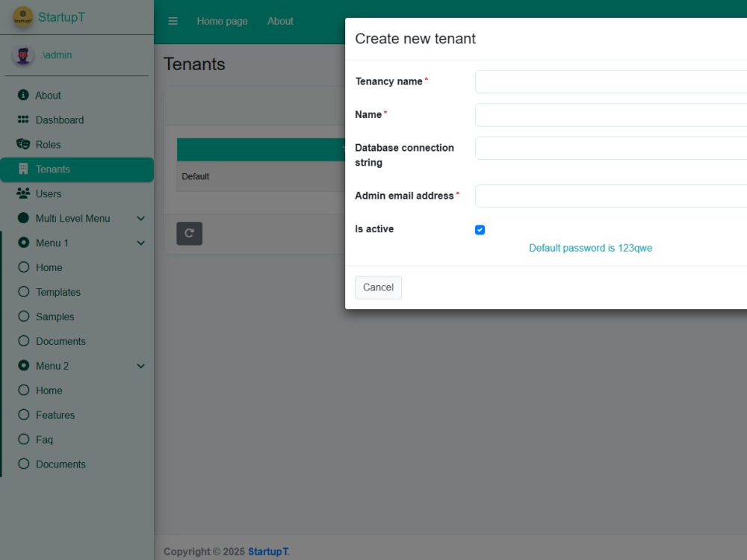Open Dashboard in the sidebar
Viewport: 747px width, 560px height.
click(x=77, y=120)
